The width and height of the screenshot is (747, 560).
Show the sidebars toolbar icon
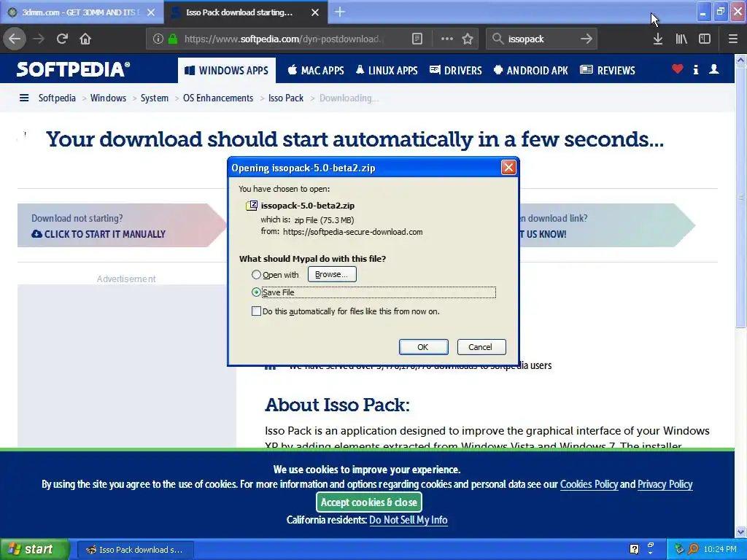click(x=705, y=39)
